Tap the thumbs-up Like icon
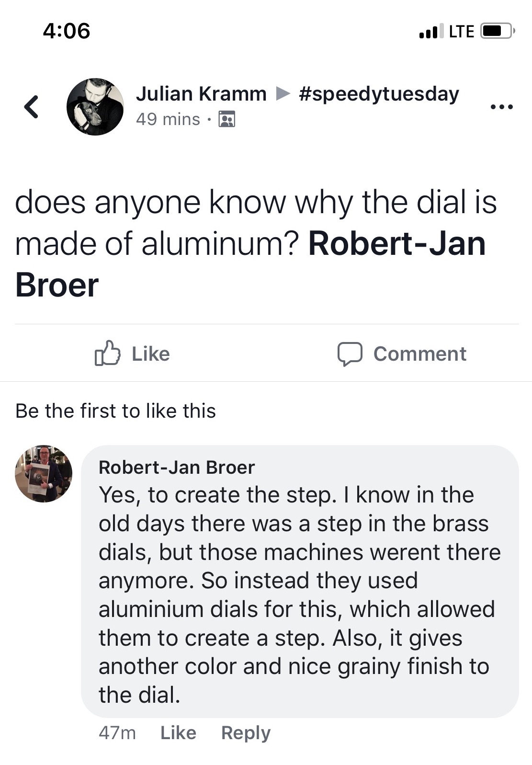The width and height of the screenshot is (532, 765). pos(107,354)
